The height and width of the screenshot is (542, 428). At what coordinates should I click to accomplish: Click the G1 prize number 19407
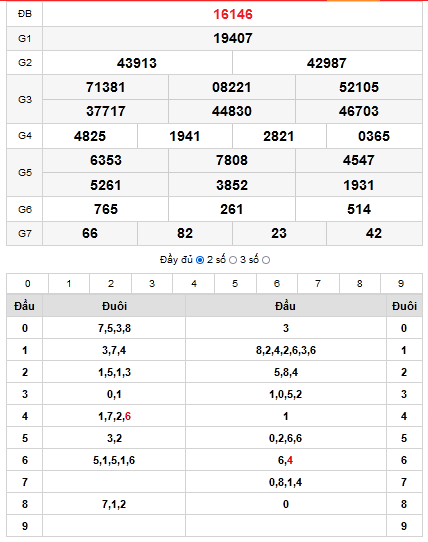pyautogui.click(x=233, y=38)
